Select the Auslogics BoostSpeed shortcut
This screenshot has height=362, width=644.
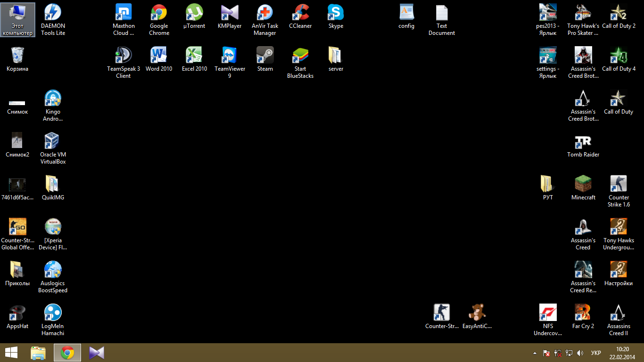click(x=53, y=277)
